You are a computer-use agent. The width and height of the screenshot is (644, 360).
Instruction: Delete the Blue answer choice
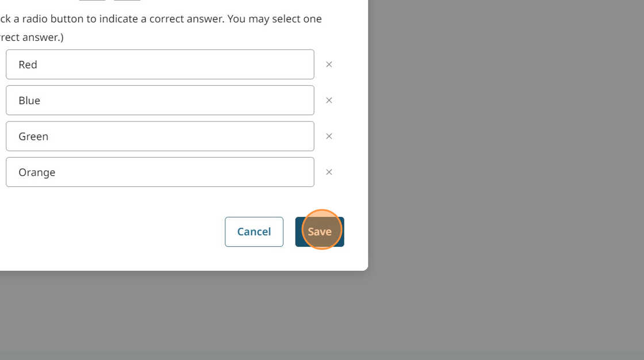(x=329, y=100)
